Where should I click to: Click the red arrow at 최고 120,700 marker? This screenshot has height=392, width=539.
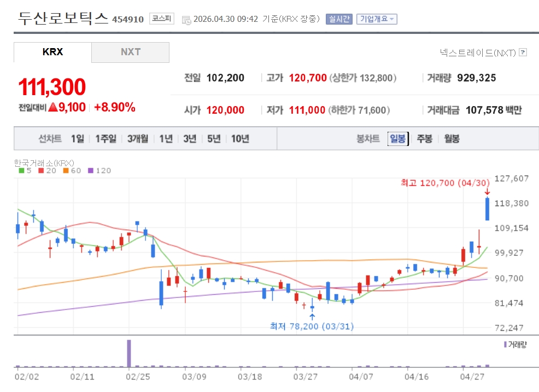click(487, 191)
